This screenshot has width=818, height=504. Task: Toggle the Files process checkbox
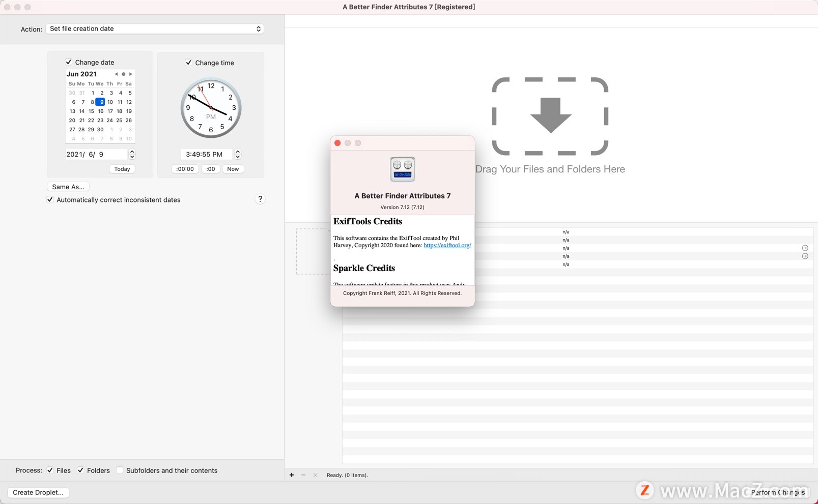point(50,470)
